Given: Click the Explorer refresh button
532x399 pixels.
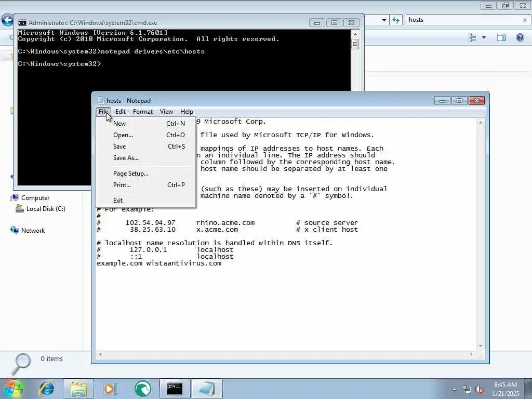Looking at the screenshot, I should pos(395,20).
